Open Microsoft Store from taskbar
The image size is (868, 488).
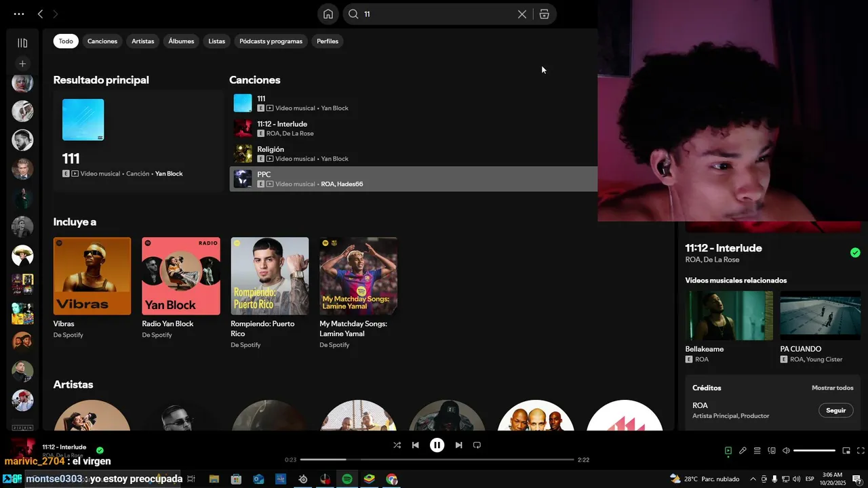236,479
